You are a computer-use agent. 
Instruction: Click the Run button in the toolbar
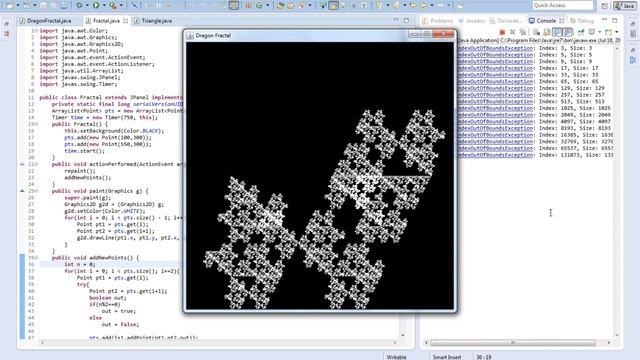(x=96, y=5)
